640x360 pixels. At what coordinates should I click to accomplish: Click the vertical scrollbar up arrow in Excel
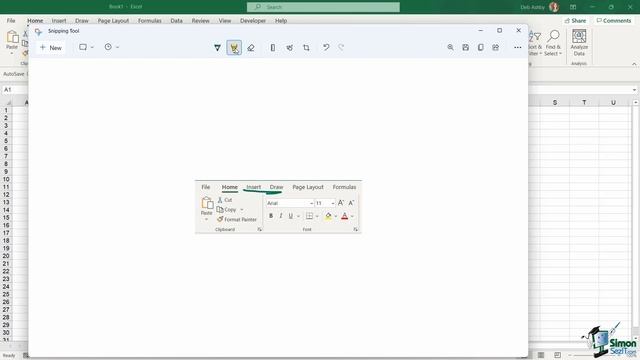coord(636,102)
